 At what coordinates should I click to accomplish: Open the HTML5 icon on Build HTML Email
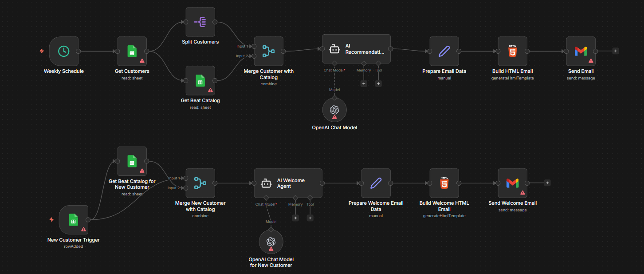coord(512,51)
